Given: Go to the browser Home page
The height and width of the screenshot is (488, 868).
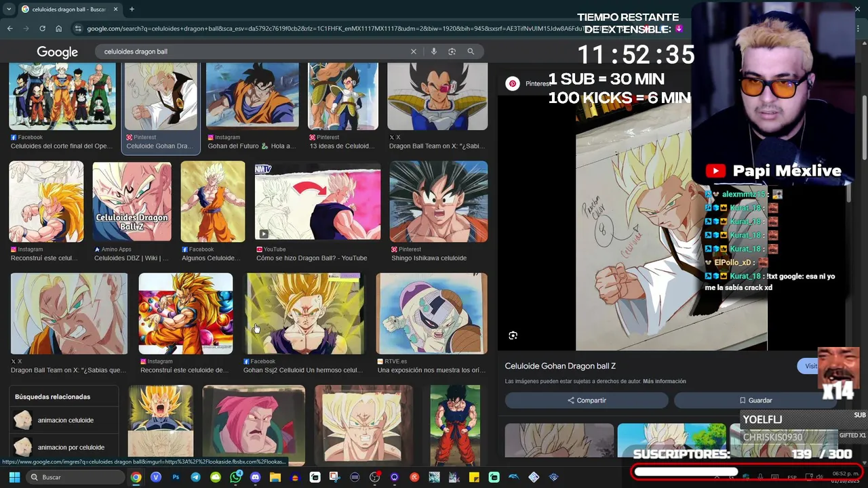Looking at the screenshot, I should tap(58, 28).
